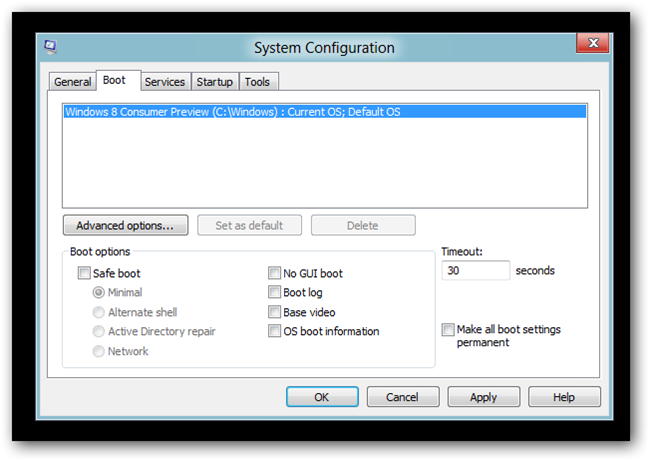Select the Tools tab
This screenshot has height=461, width=650.
(x=257, y=82)
